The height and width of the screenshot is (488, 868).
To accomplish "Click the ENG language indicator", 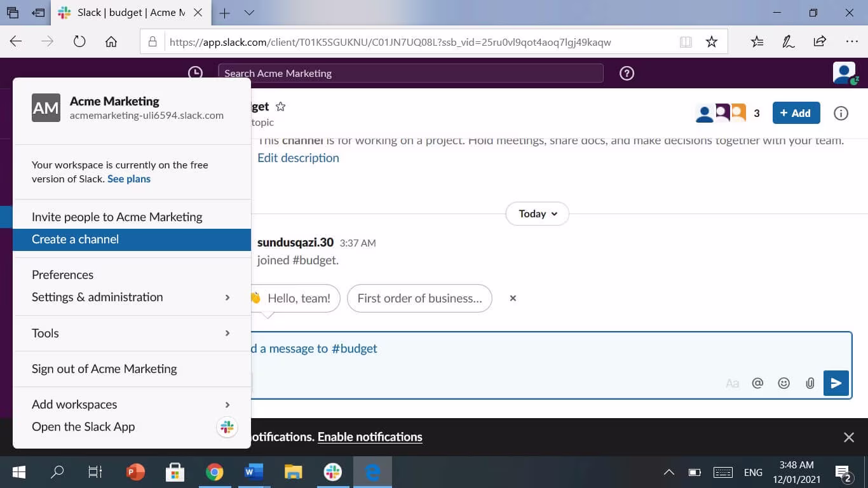I will 753,472.
